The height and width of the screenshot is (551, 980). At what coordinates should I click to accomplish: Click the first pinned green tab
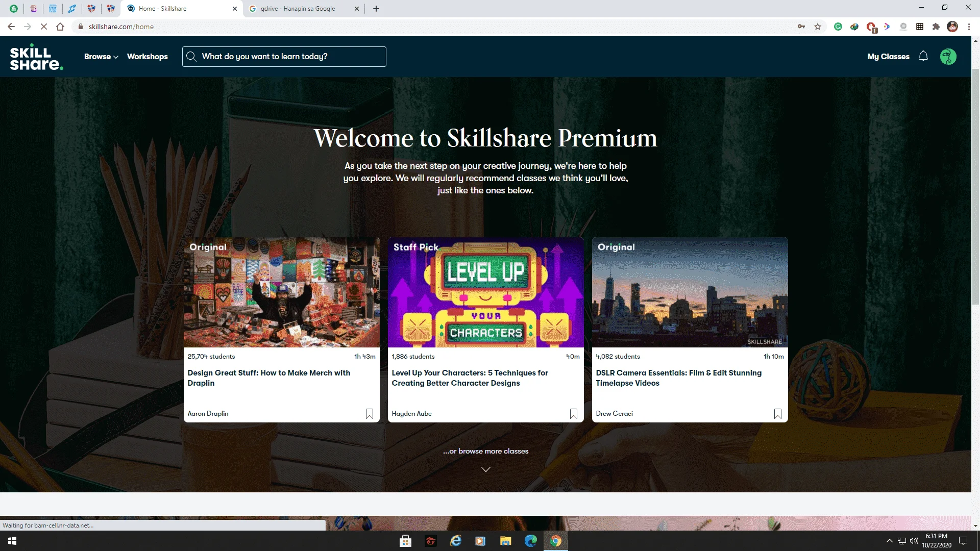tap(14, 9)
